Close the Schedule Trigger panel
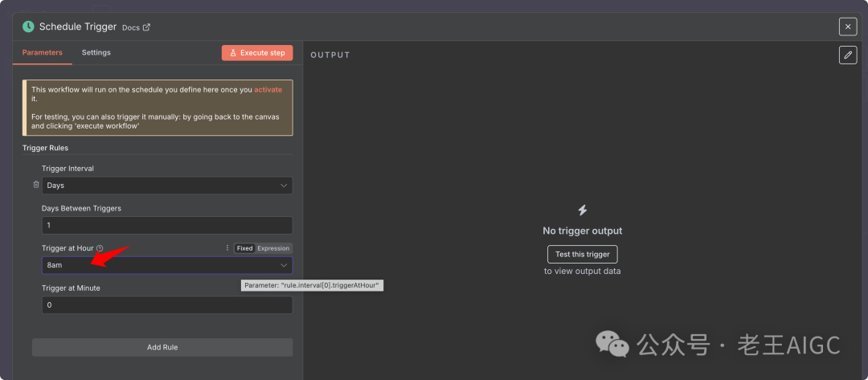This screenshot has width=868, height=380. [x=848, y=27]
